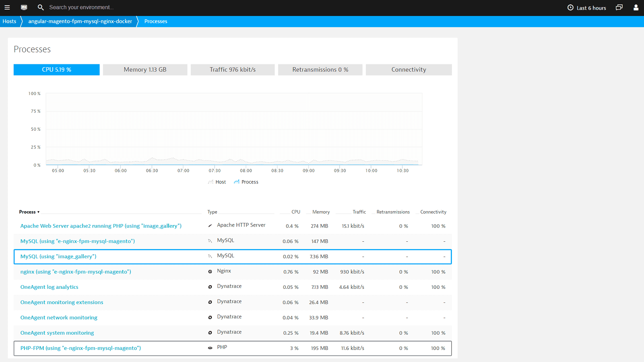
Task: Click the 15.1 kbit/s traffic value
Action: tap(353, 226)
